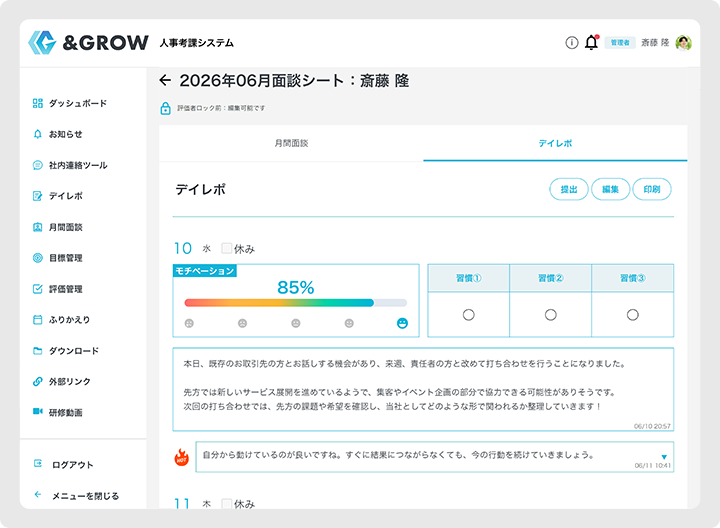The image size is (720, 528).
Task: Click the ダッシュボード sidebar icon
Action: click(x=38, y=103)
